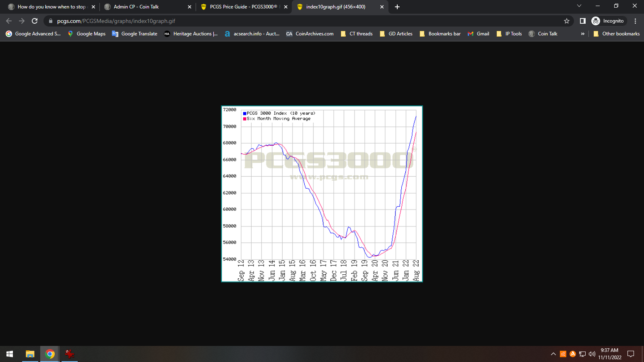Open the Incognito profile button
This screenshot has height=362, width=644.
coord(608,21)
